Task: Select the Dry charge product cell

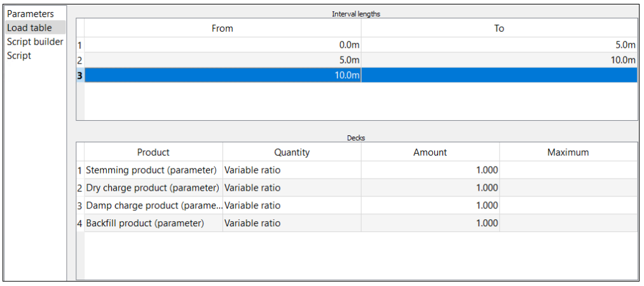Action: [x=153, y=188]
